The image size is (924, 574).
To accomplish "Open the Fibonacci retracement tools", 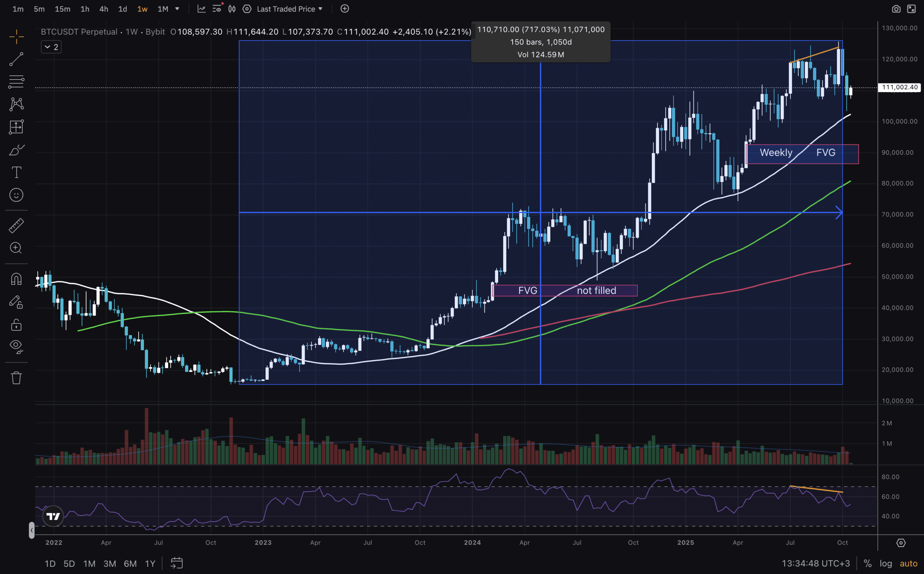I will 16,81.
